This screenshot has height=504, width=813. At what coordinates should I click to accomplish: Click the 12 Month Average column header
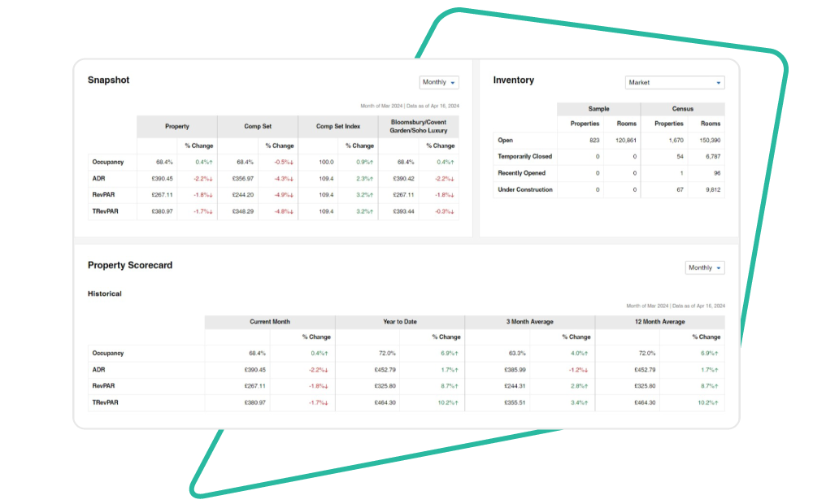click(x=659, y=322)
